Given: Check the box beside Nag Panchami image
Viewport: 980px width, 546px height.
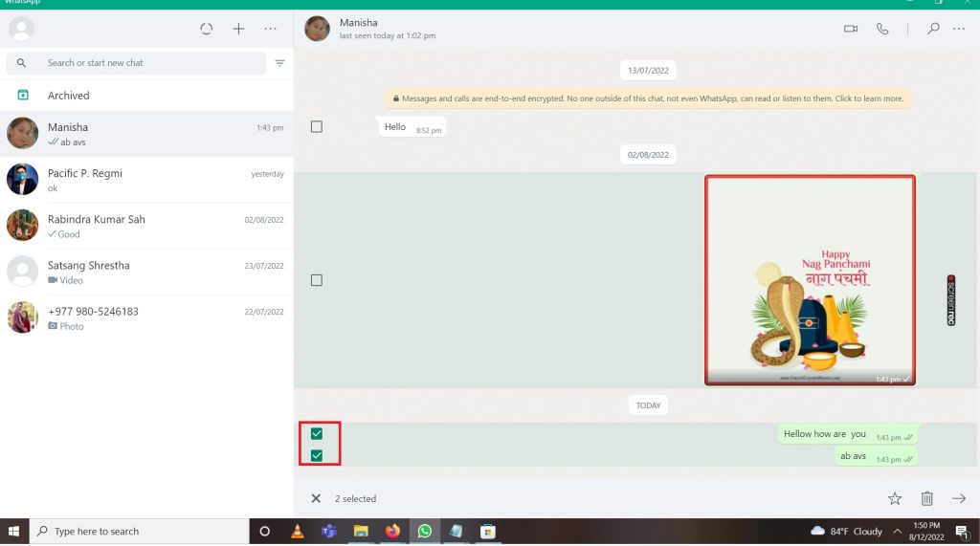Looking at the screenshot, I should click(x=317, y=280).
